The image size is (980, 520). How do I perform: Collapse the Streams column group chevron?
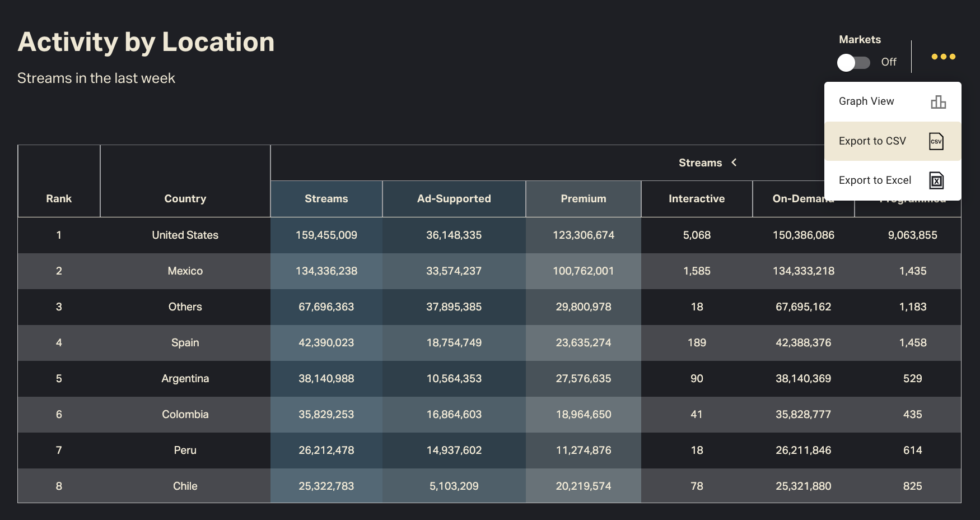tap(734, 162)
